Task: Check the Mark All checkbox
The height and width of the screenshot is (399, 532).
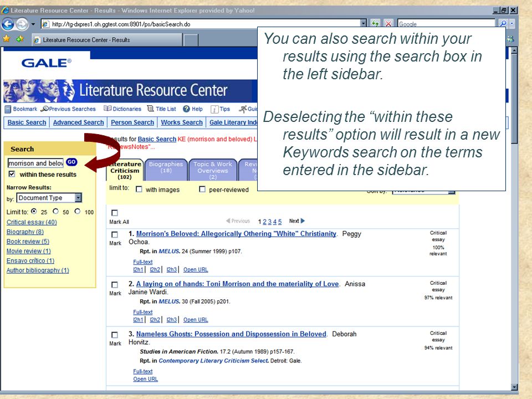Action: tap(115, 213)
